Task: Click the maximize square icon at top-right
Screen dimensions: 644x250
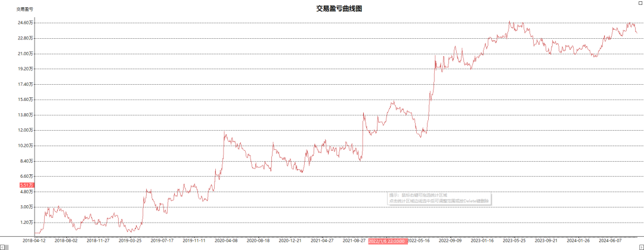Action: [640, 3]
